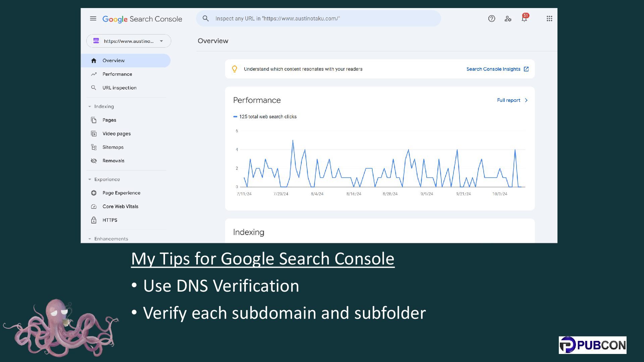Click the HTTPS lock icon
The image size is (644, 362).
coord(94,220)
